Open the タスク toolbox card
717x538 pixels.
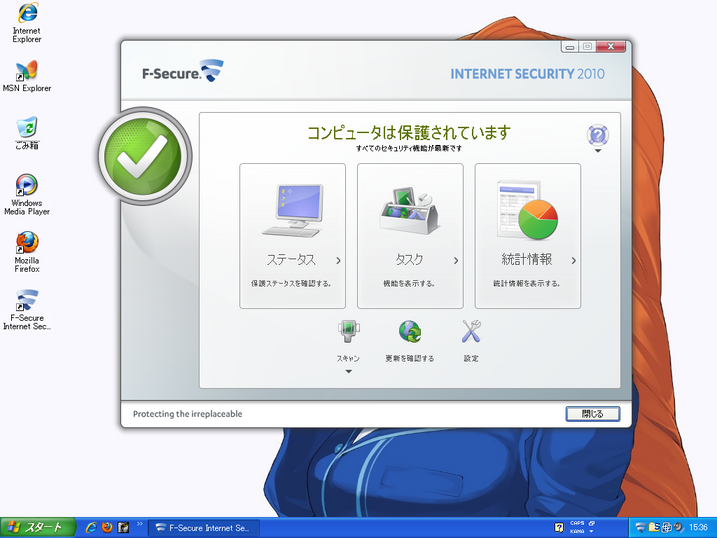[x=410, y=236]
